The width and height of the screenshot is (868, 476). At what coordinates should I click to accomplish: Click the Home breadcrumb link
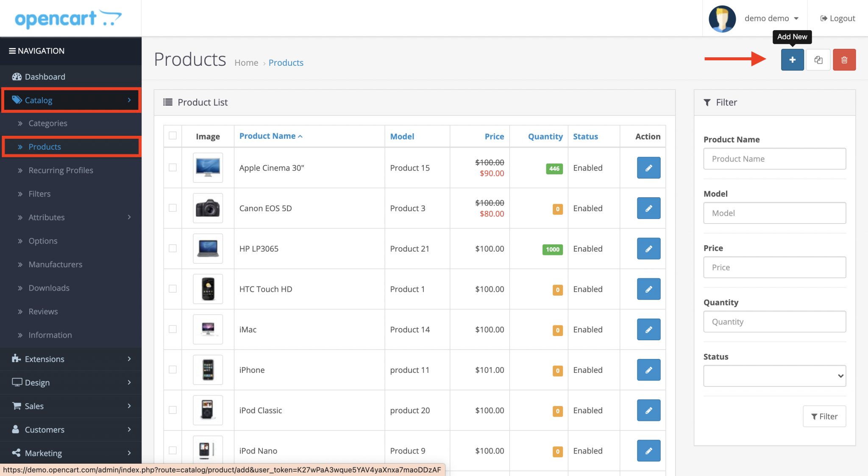[246, 62]
